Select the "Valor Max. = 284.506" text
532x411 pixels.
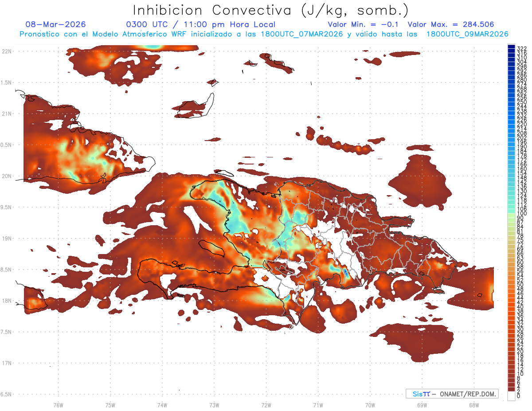pos(451,25)
